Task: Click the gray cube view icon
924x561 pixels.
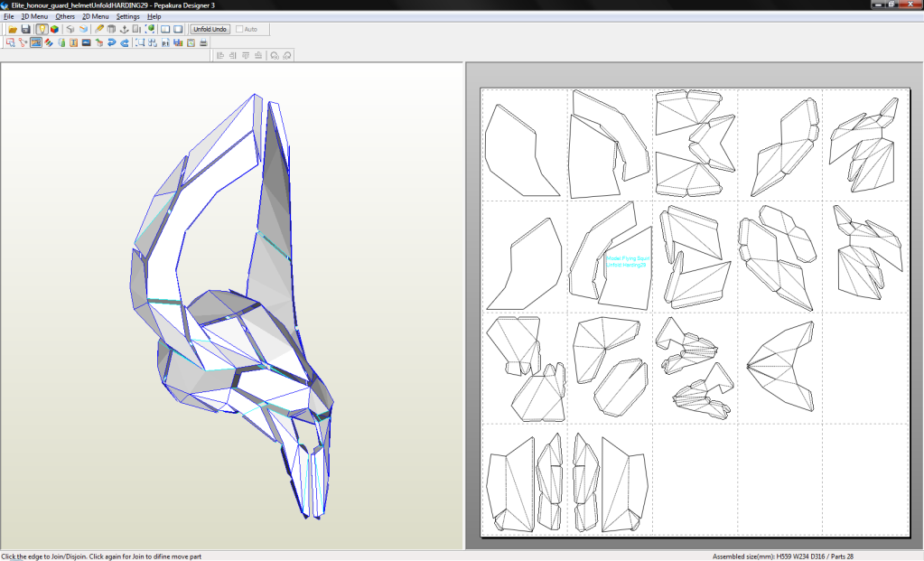Action: point(70,29)
